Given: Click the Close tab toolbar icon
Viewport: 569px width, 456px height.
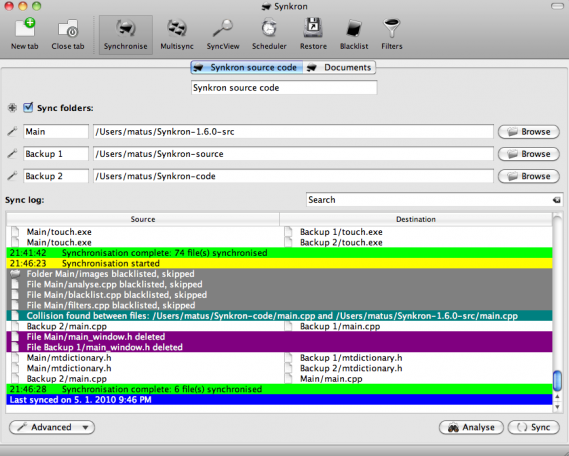Looking at the screenshot, I should click(x=68, y=35).
